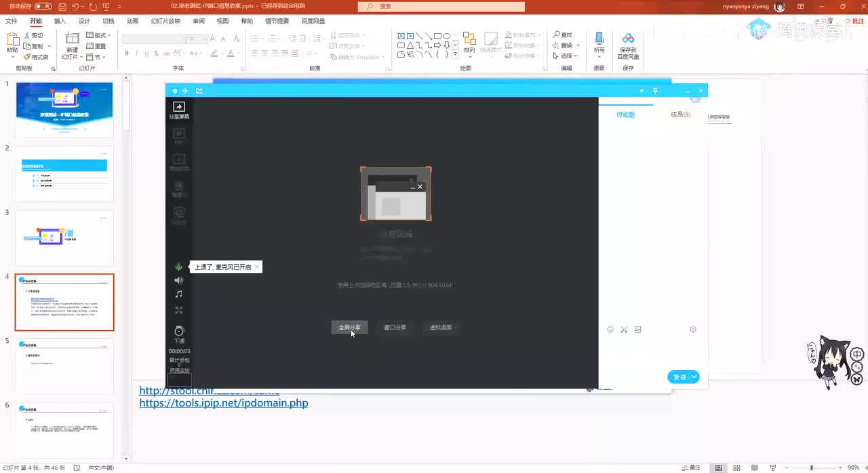868x473 pixels.
Task: Click the Reset (重置) slide button
Action: tap(96, 46)
